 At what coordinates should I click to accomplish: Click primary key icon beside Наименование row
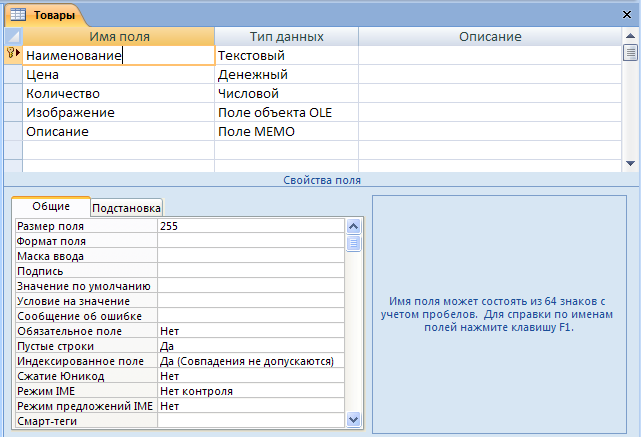click(x=13, y=53)
